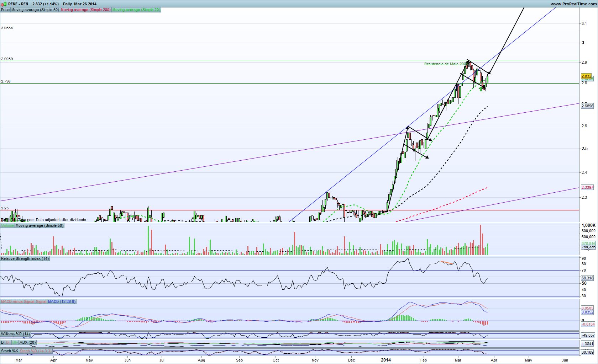The height and width of the screenshot is (364, 598).
Task: Open the www.ProRealTime.com link
Action: [573, 4]
